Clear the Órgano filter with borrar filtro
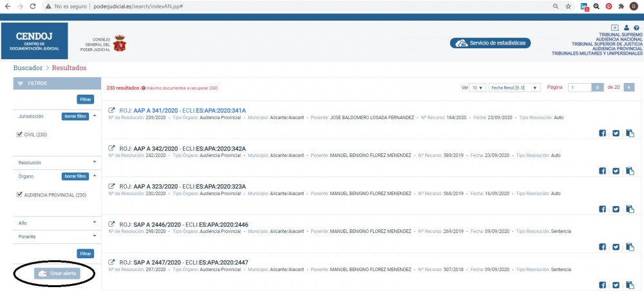This screenshot has height=291, width=644. (x=75, y=176)
